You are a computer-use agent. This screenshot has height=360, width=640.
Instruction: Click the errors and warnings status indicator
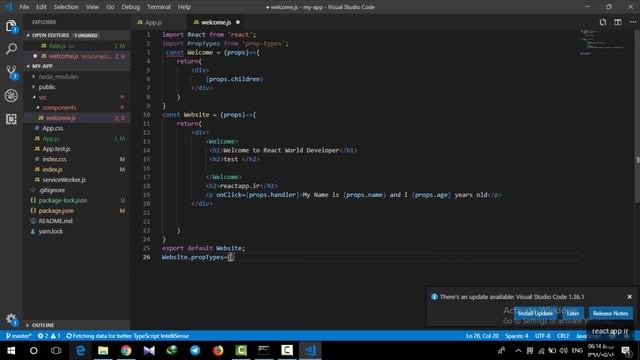point(49,336)
